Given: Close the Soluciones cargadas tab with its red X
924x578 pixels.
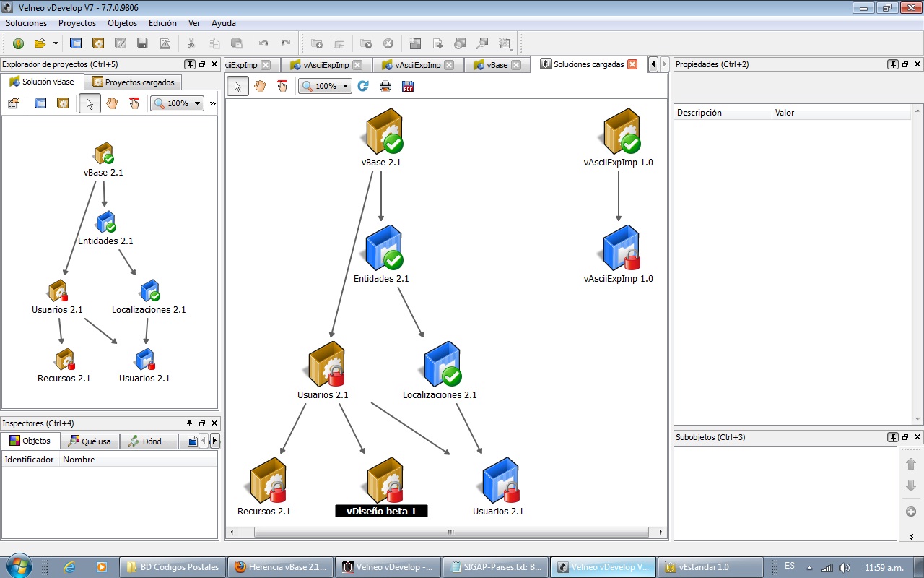Looking at the screenshot, I should pyautogui.click(x=632, y=64).
